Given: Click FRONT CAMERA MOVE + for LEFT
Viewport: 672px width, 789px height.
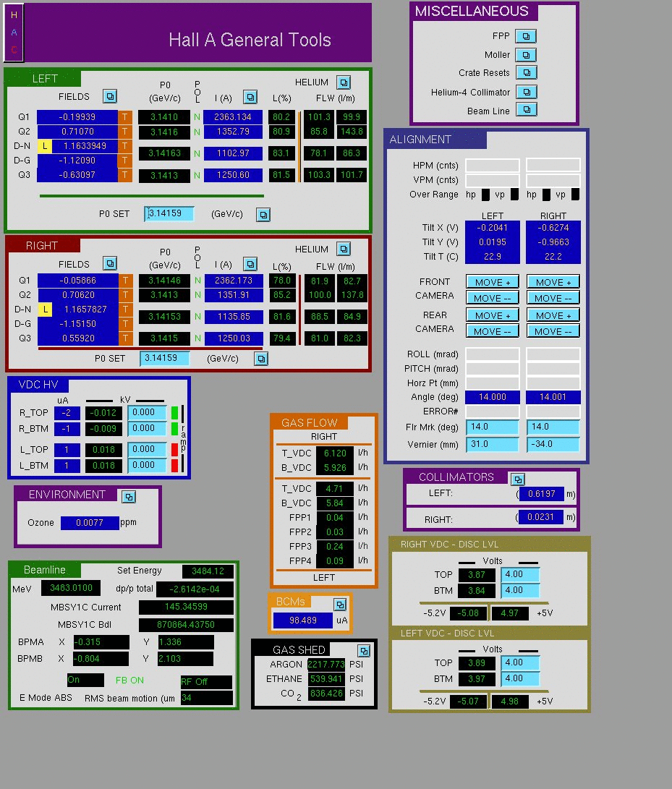Looking at the screenshot, I should click(x=493, y=282).
